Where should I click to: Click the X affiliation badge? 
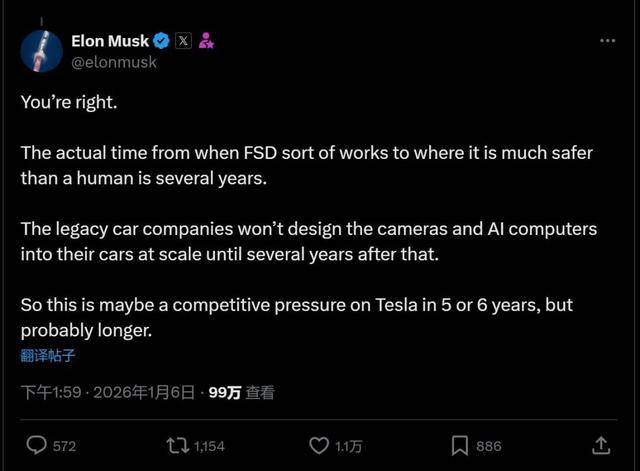click(184, 41)
